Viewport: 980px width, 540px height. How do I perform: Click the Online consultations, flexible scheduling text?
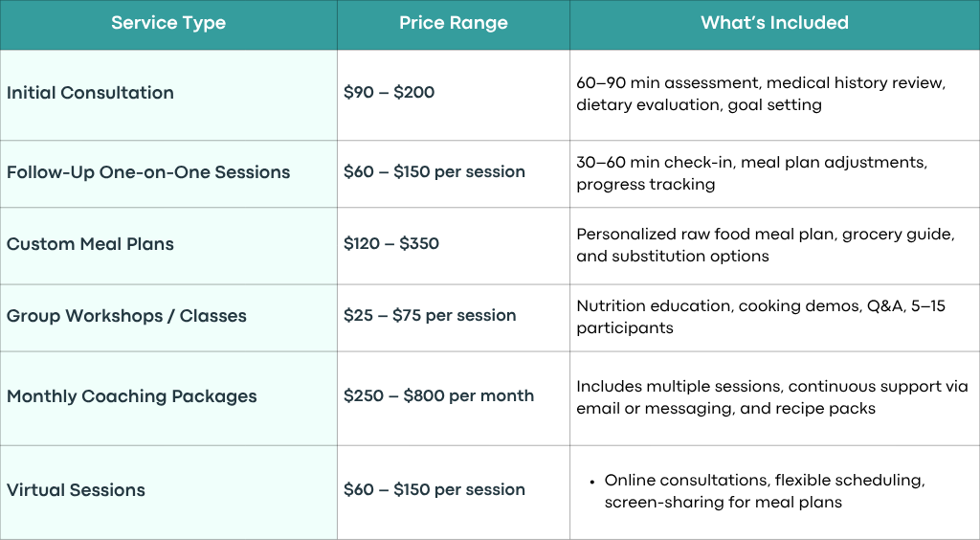tap(765, 491)
